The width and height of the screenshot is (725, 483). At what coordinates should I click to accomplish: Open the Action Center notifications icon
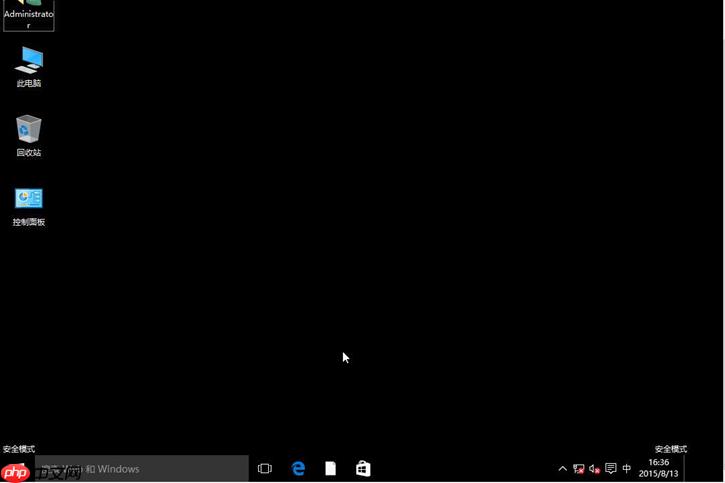point(610,468)
